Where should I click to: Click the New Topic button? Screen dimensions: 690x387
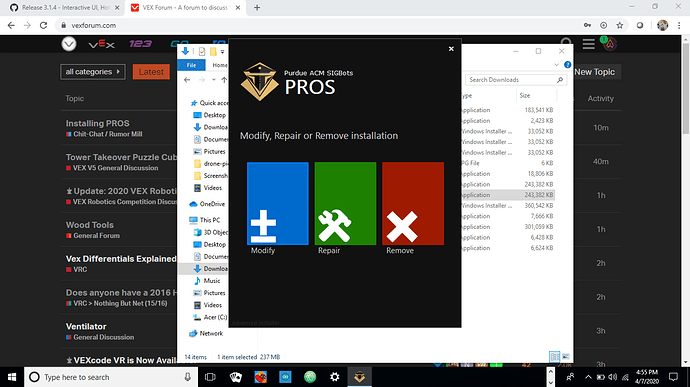[595, 72]
